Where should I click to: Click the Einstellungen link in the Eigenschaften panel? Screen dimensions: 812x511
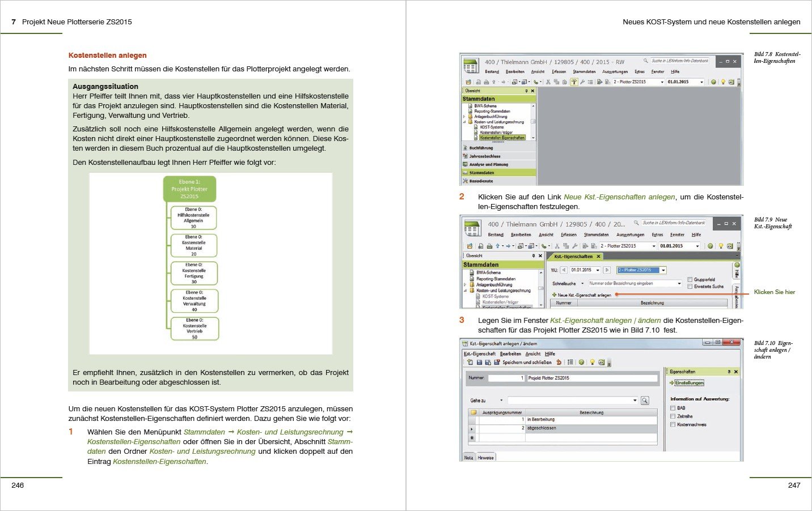(689, 383)
